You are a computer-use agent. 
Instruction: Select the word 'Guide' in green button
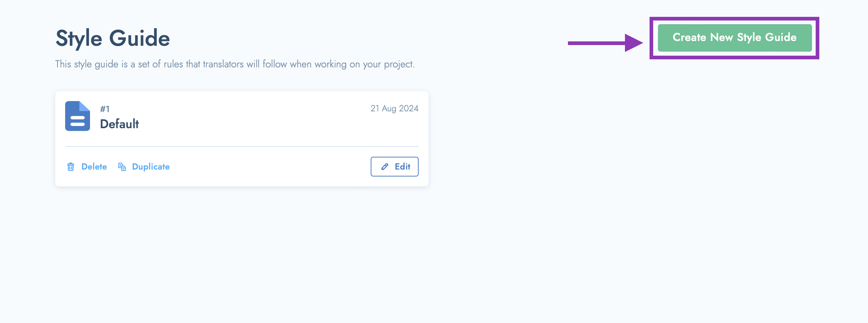point(781,37)
